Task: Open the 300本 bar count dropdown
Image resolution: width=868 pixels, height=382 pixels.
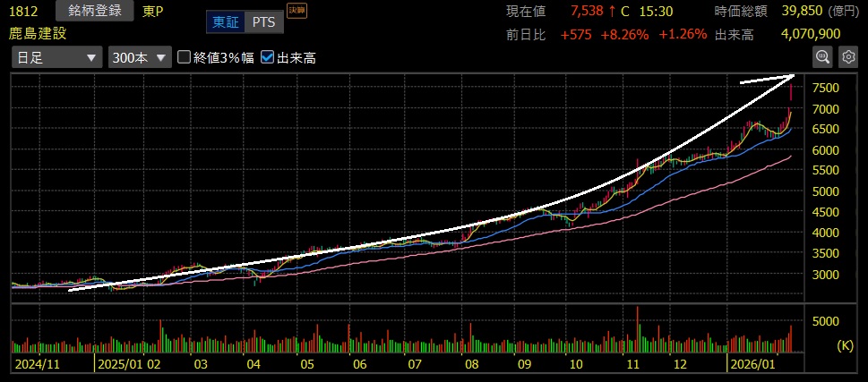Action: 139,58
